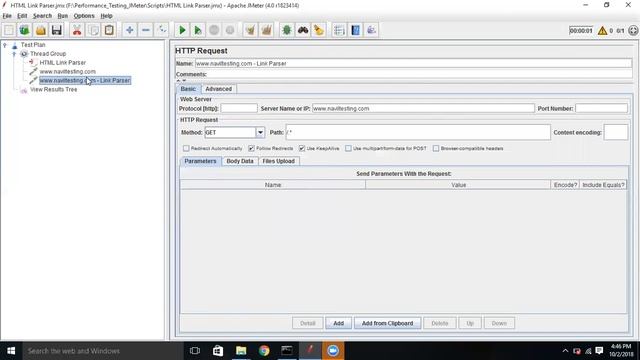The image size is (640, 360).
Task: Collapse the Thread Group tree node
Action: click(x=14, y=53)
